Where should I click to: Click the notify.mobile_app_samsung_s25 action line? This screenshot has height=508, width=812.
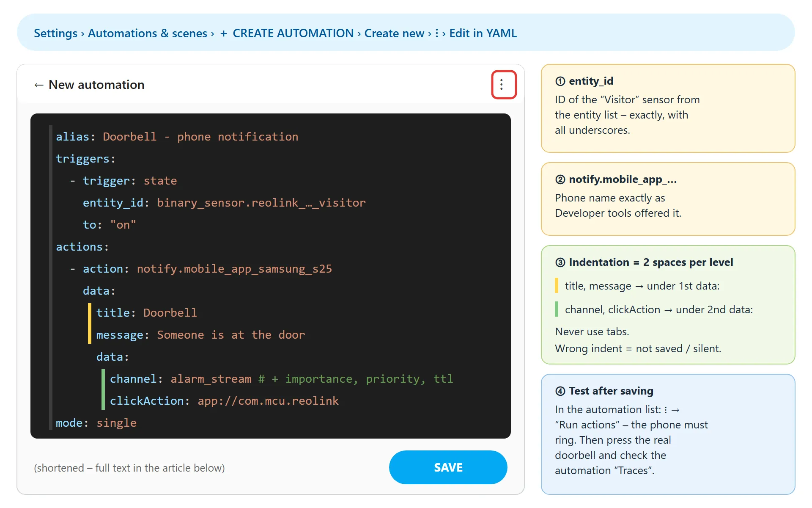tap(201, 269)
